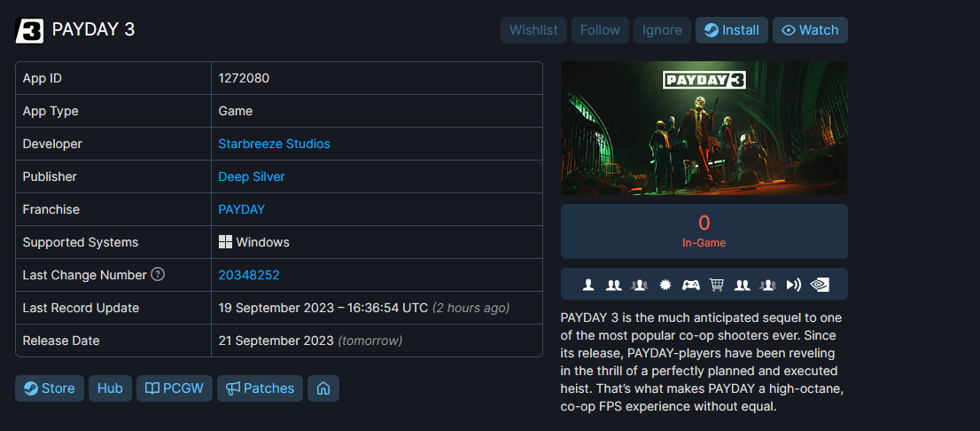Click the two-people icon right after shopping cart
980x431 pixels.
tap(742, 285)
